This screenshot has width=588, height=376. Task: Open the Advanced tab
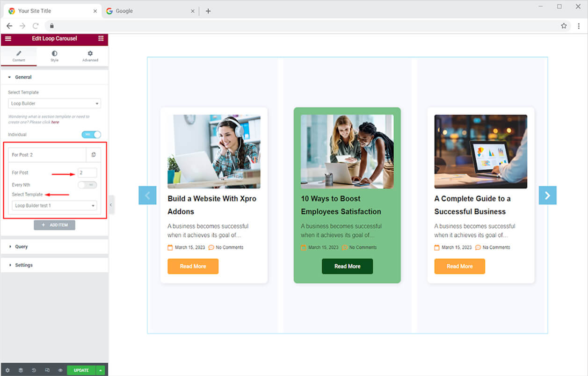pos(90,56)
